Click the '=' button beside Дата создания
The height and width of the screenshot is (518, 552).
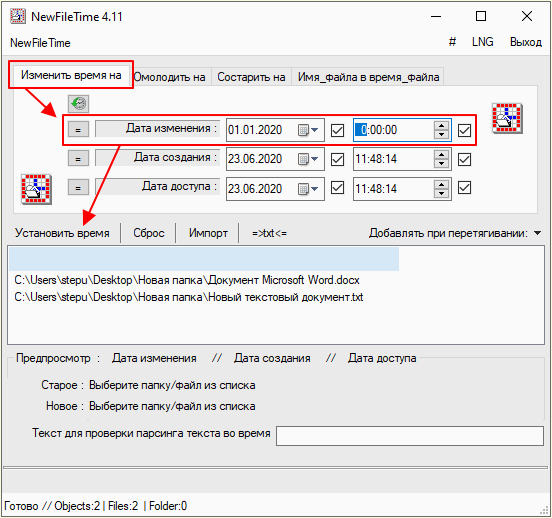pyautogui.click(x=78, y=159)
